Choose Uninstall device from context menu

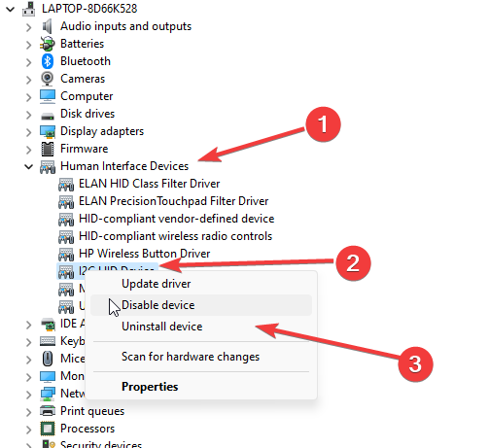click(x=201, y=327)
